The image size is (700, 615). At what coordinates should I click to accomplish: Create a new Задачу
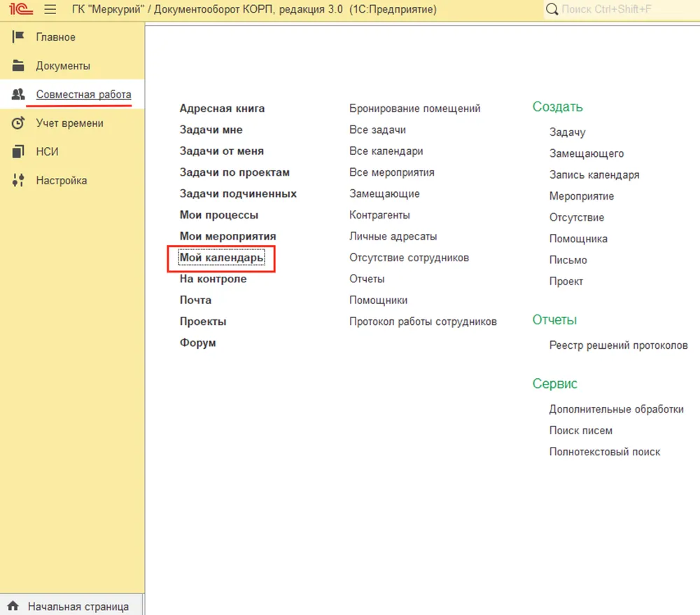pos(567,132)
